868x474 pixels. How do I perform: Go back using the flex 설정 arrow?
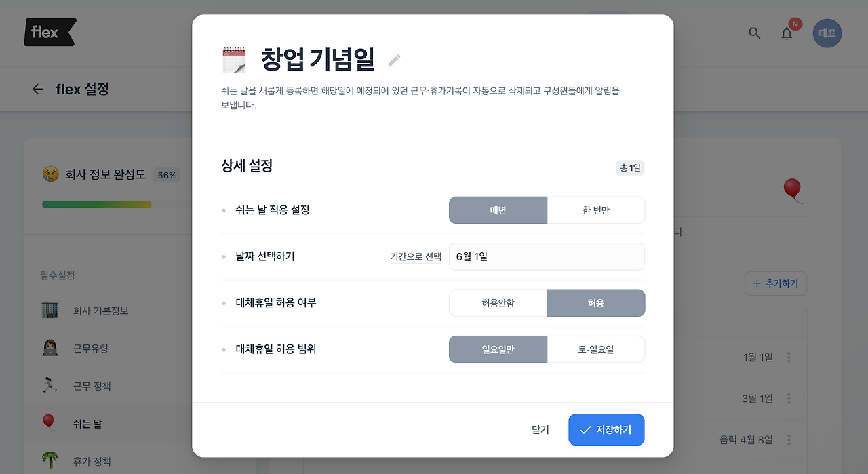pos(38,89)
